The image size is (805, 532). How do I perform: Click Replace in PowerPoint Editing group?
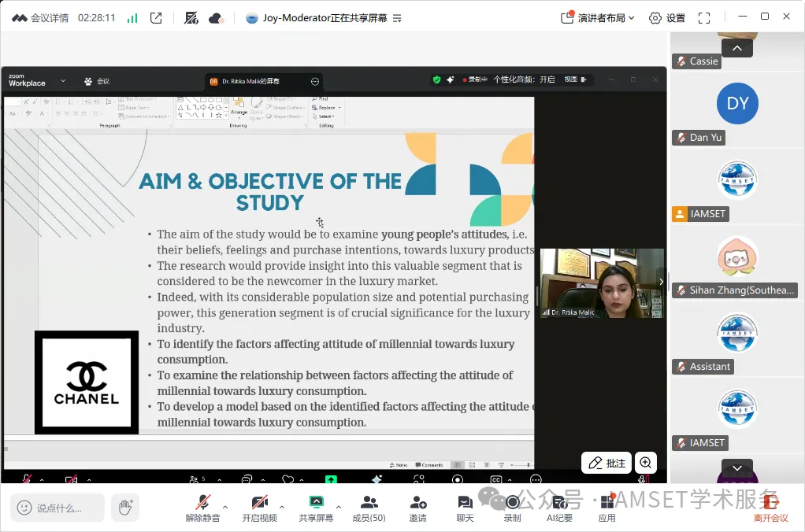(325, 108)
